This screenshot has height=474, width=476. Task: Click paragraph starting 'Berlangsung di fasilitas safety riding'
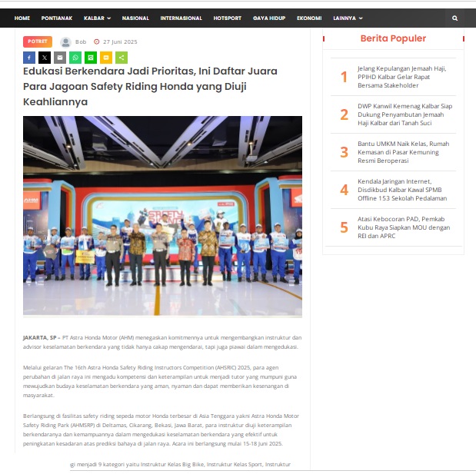click(x=161, y=429)
